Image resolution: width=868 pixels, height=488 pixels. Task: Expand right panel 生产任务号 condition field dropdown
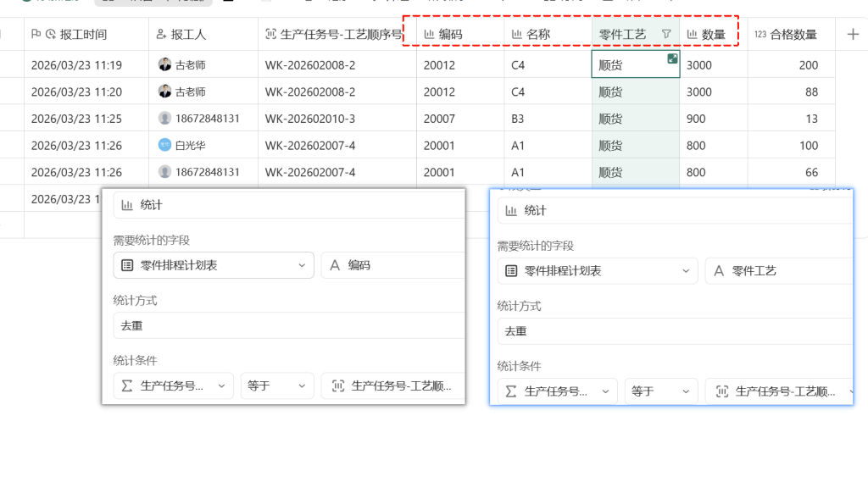click(558, 391)
